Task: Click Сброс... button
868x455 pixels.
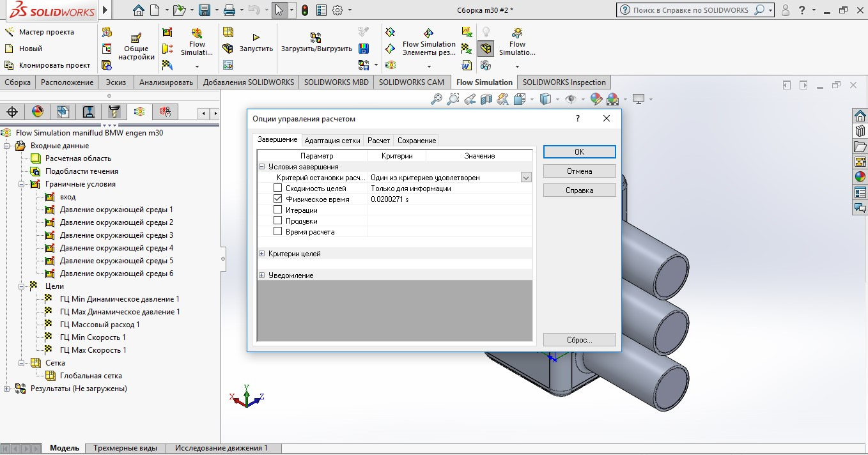Action: pos(579,340)
